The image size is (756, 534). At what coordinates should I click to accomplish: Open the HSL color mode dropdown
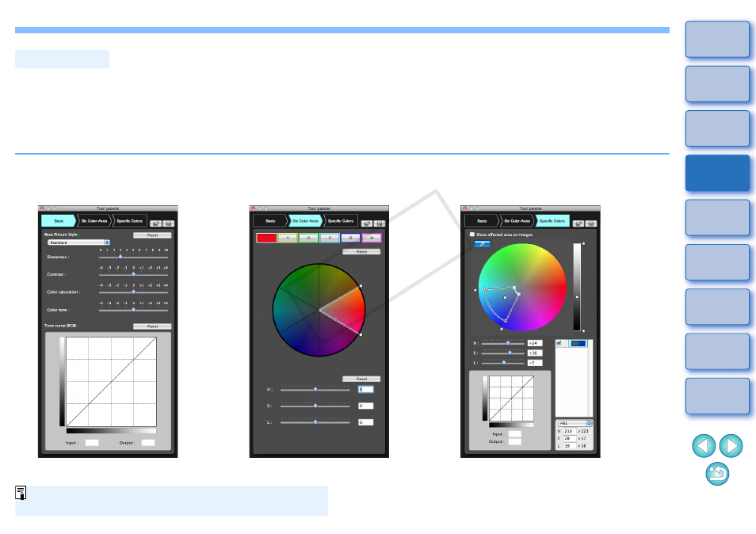click(575, 423)
